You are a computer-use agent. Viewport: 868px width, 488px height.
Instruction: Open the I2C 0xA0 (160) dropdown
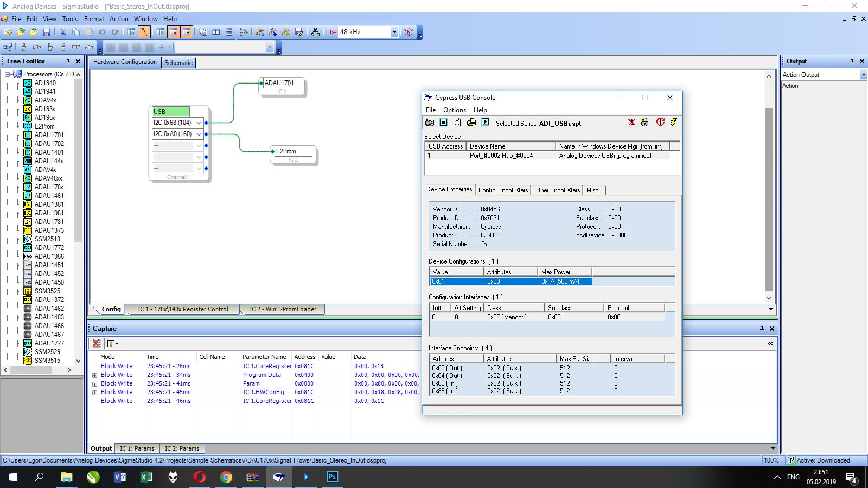coord(199,134)
